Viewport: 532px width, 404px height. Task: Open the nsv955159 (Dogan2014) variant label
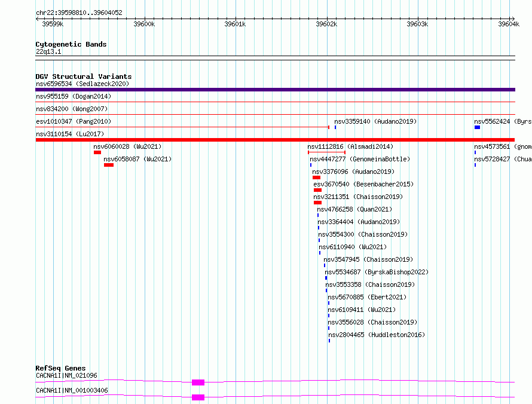click(x=74, y=96)
